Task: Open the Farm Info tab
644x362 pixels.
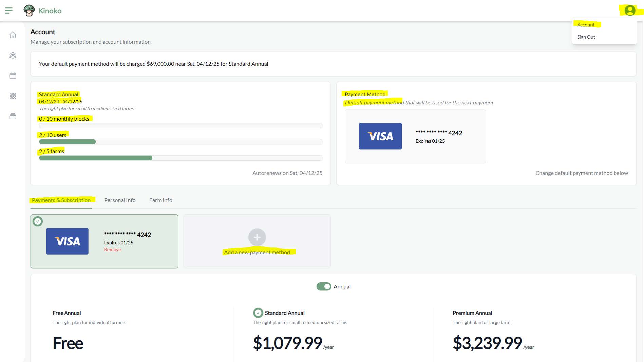Action: tap(160, 200)
